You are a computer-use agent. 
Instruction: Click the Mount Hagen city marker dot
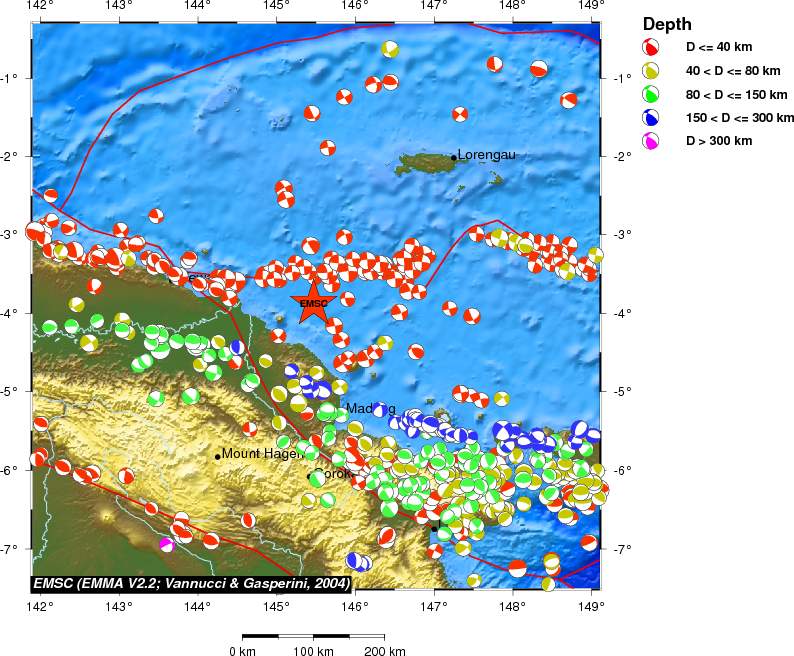217,456
